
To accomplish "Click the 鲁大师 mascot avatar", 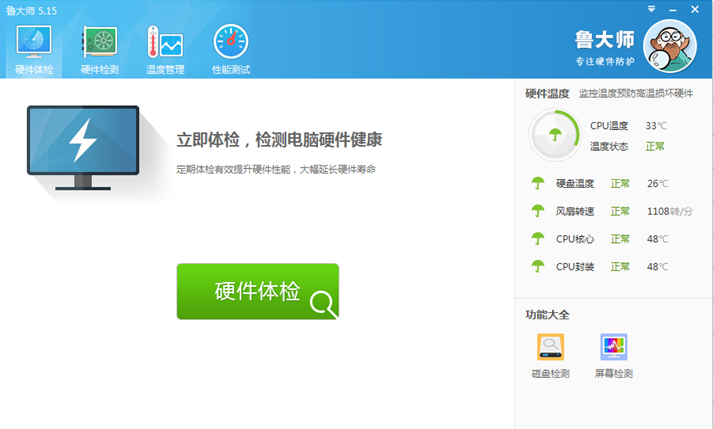I will point(670,46).
